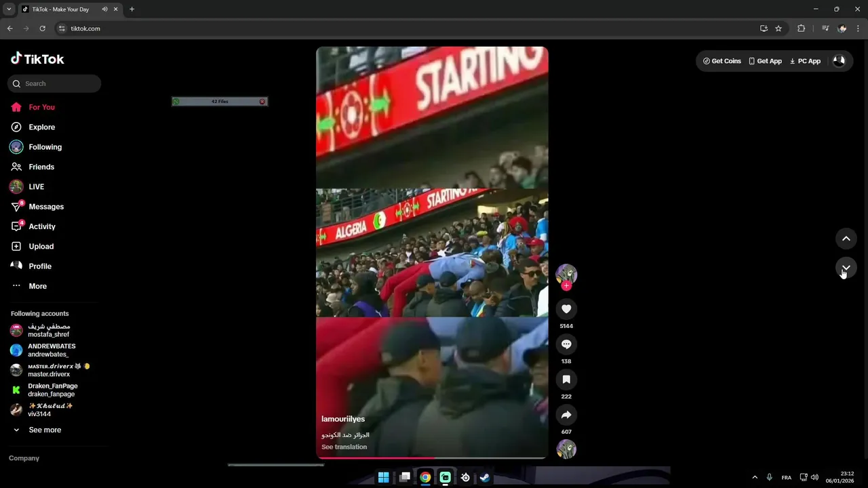Open the comments on the video
Screen dimensions: 868x488
[566, 344]
